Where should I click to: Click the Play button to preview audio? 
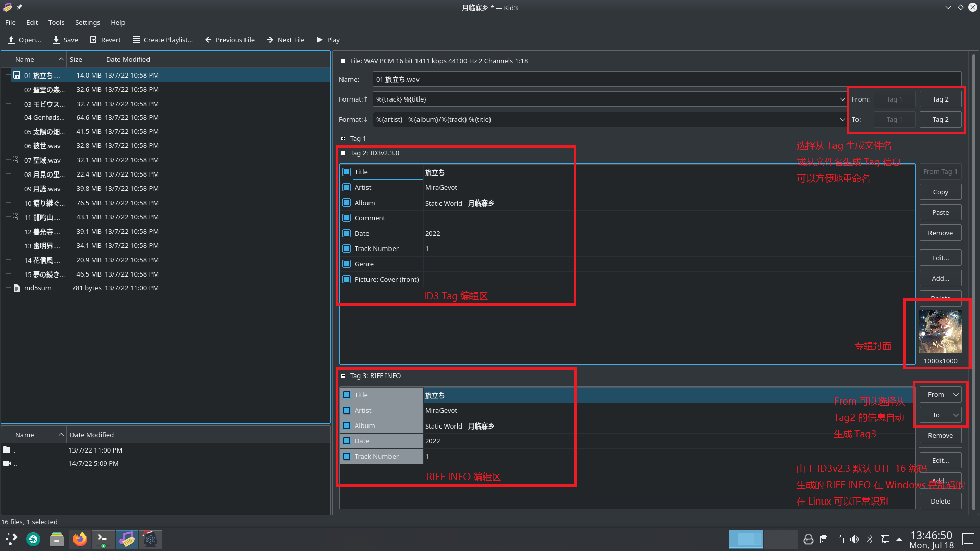tap(328, 40)
